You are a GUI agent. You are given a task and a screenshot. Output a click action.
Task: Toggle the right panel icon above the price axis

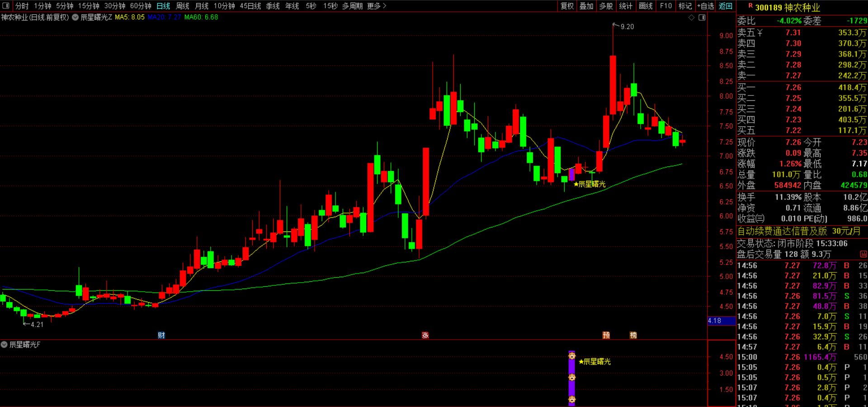(x=702, y=18)
